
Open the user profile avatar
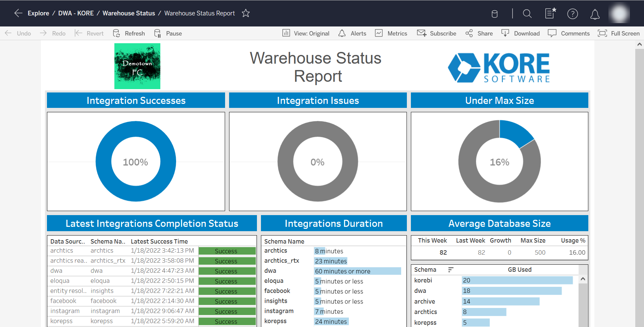[x=619, y=13]
